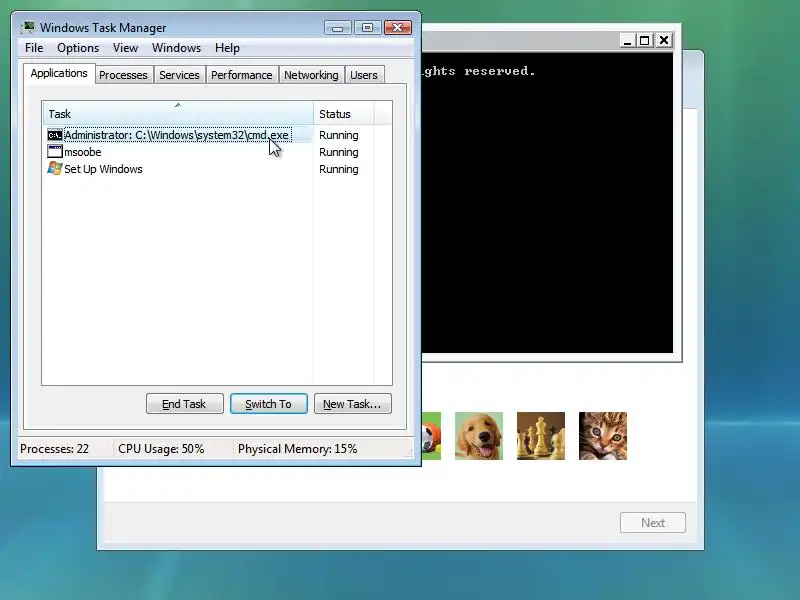Screen dimensions: 800x600
Task: Click the New Task... button
Action: (x=353, y=404)
